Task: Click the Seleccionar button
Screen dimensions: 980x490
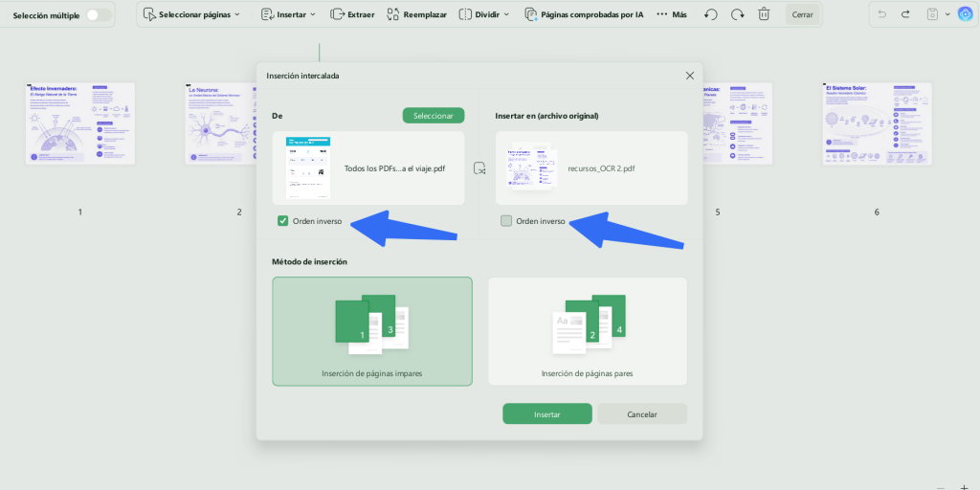Action: pos(434,116)
